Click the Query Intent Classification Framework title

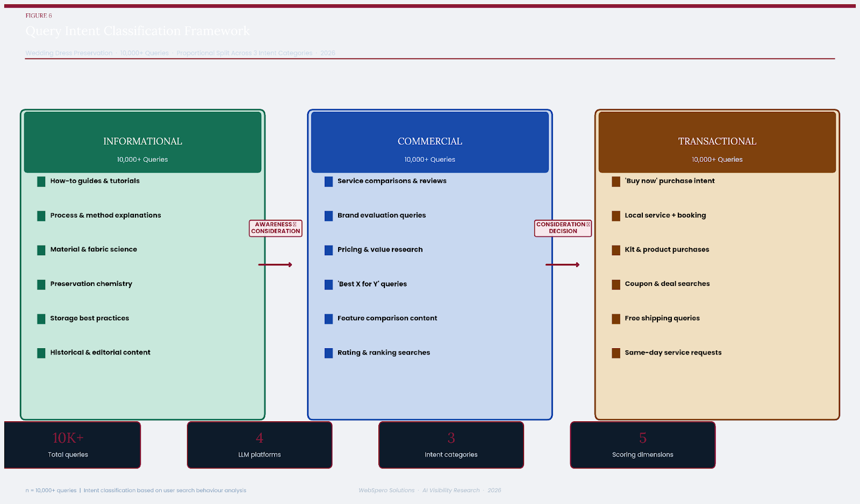[x=138, y=31]
